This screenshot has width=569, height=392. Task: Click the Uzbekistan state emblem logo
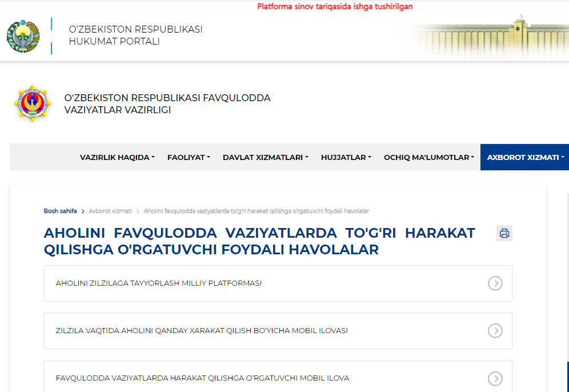pos(23,37)
